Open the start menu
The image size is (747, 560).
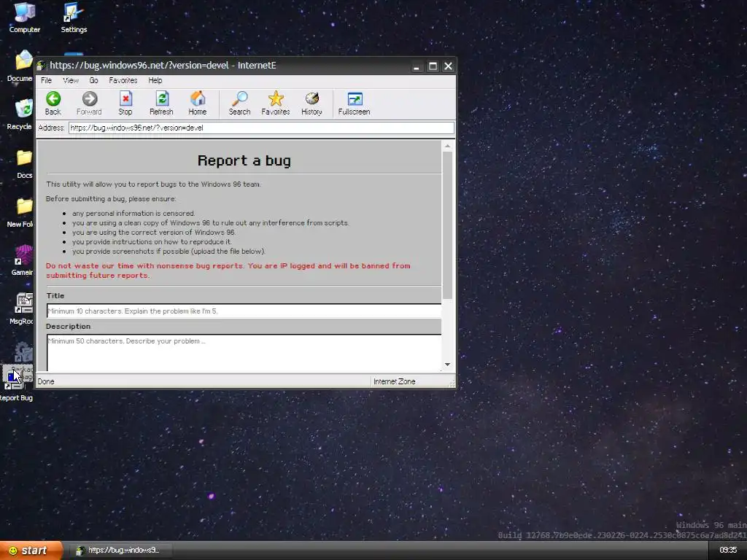click(31, 551)
